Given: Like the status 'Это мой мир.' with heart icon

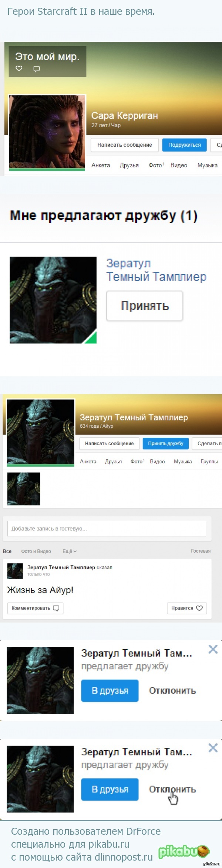Looking at the screenshot, I should coord(19,68).
